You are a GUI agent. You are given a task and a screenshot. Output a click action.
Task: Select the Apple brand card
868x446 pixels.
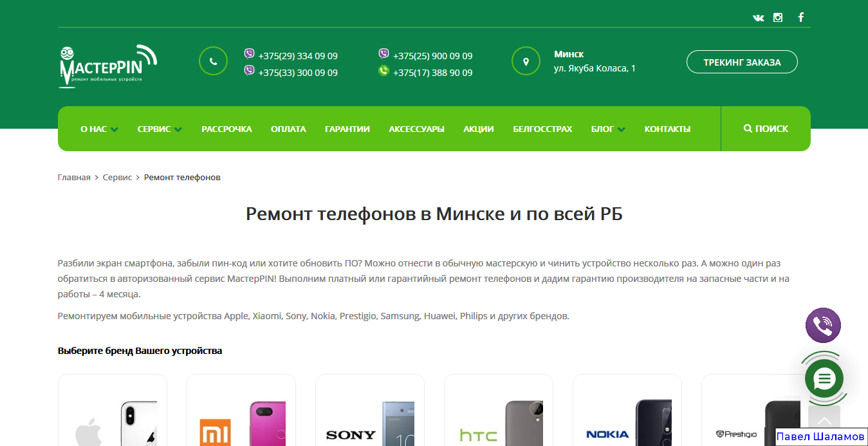tap(113, 410)
